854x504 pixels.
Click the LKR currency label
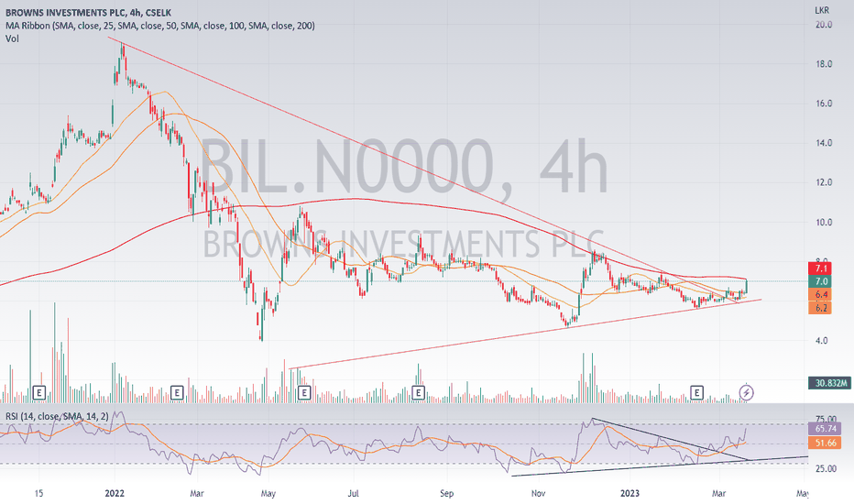[x=822, y=10]
